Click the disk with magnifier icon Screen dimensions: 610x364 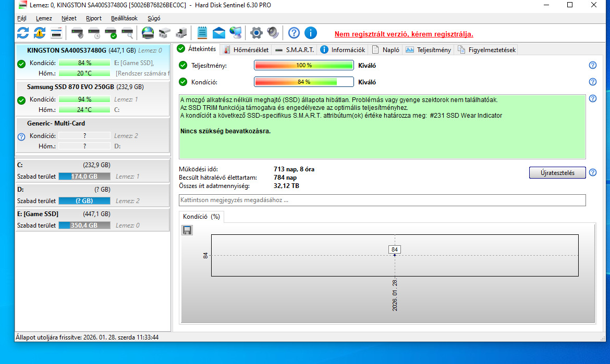(x=128, y=33)
